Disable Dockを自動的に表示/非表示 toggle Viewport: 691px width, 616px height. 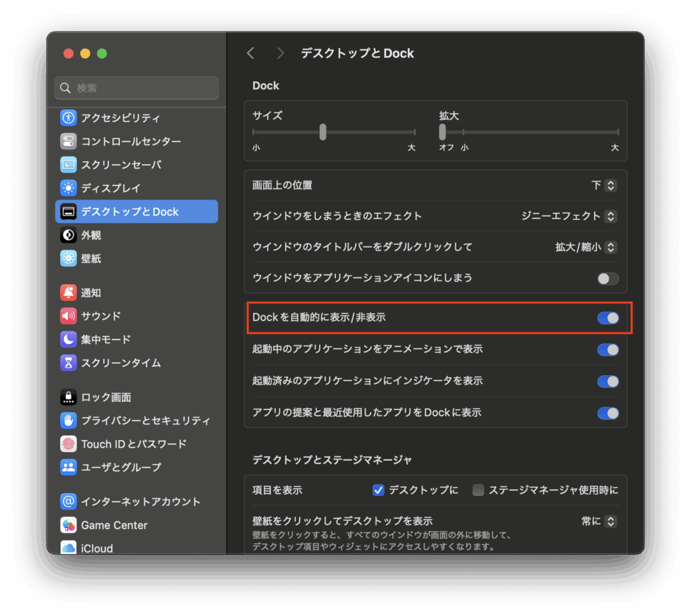[x=607, y=318]
